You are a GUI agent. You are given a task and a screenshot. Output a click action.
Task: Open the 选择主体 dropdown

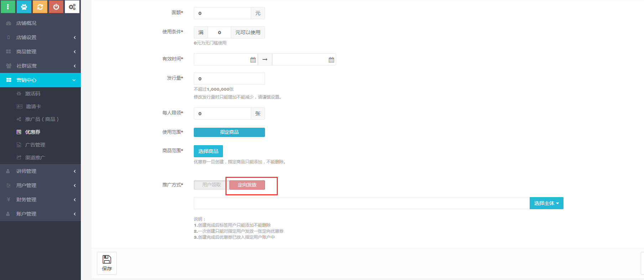(546, 203)
